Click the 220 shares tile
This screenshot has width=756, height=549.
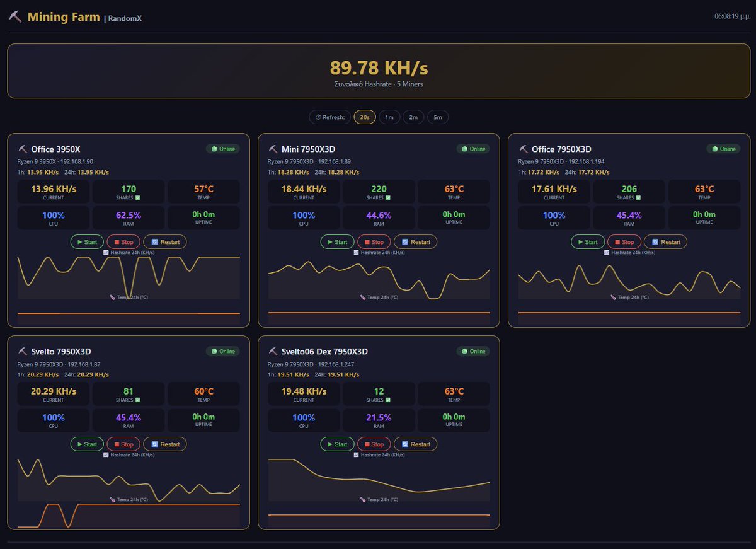click(379, 192)
